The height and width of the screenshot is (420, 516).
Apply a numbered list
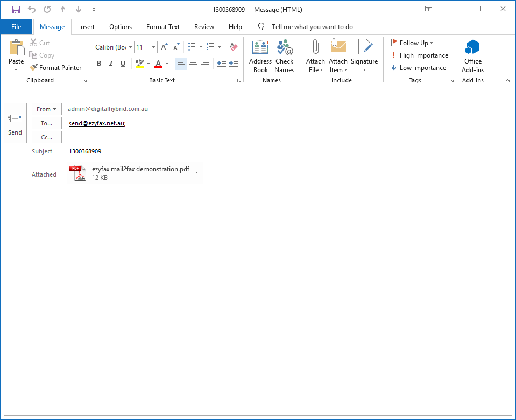[x=210, y=47]
